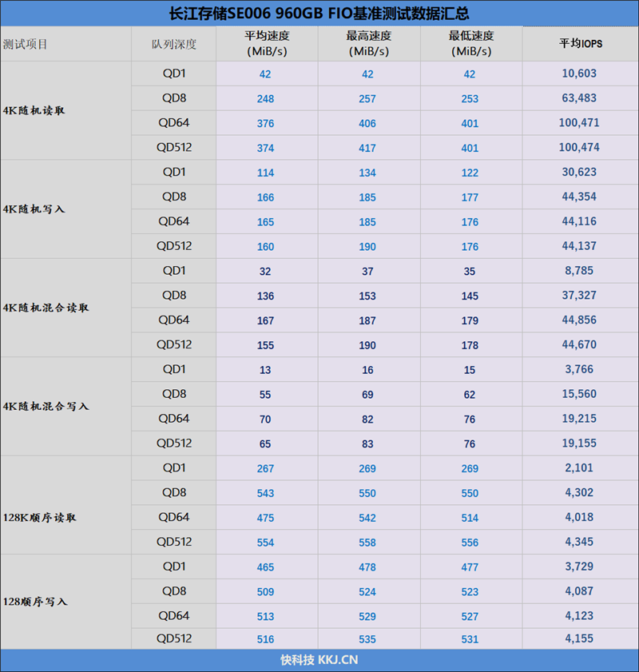639x672 pixels.
Task: Click average speed 509 in 128顺序写入 QD8
Action: tap(265, 592)
